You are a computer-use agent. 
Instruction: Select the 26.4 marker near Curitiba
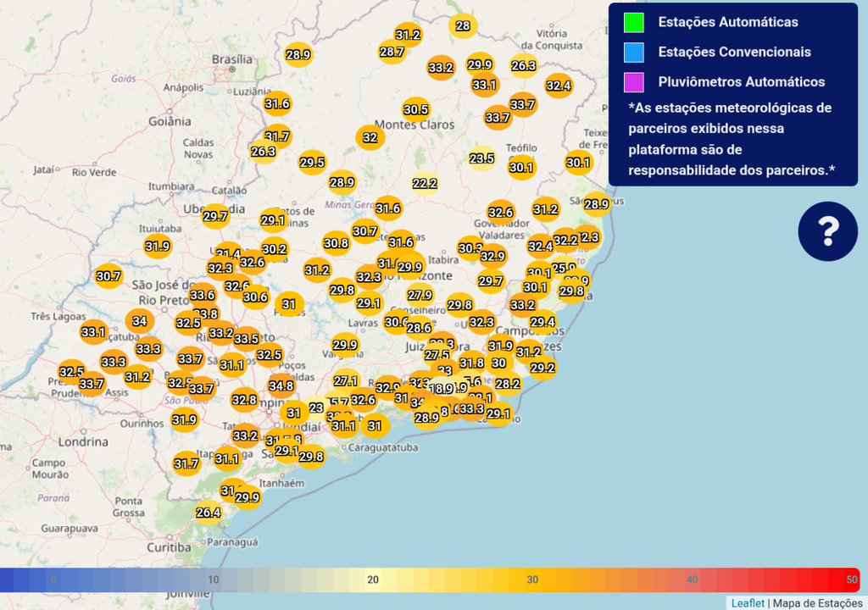coord(208,513)
